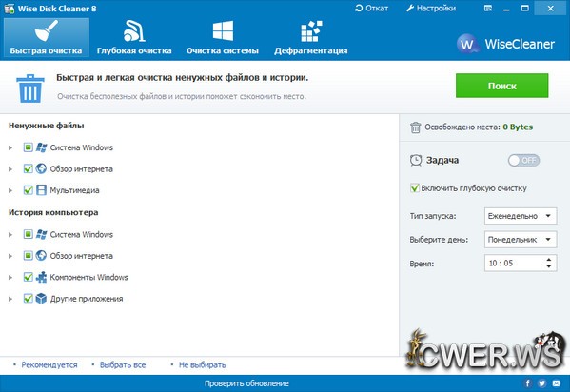Increase time with the up stepper arrow
Image resolution: width=570 pixels, height=392 pixels.
[x=548, y=260]
